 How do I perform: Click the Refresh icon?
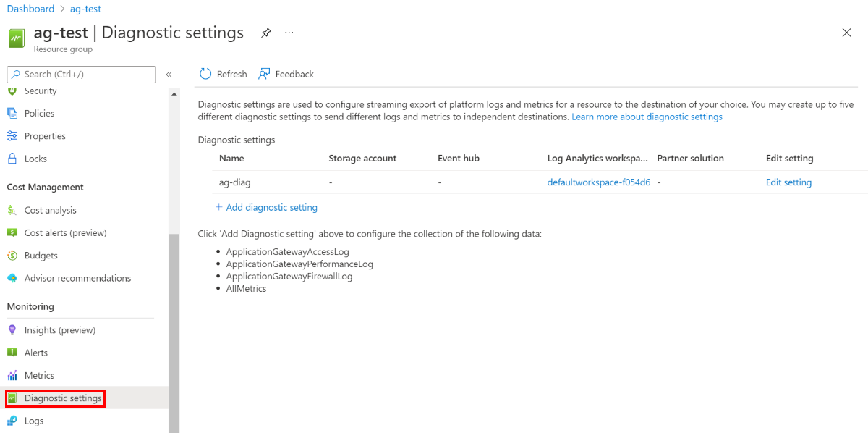pos(205,74)
